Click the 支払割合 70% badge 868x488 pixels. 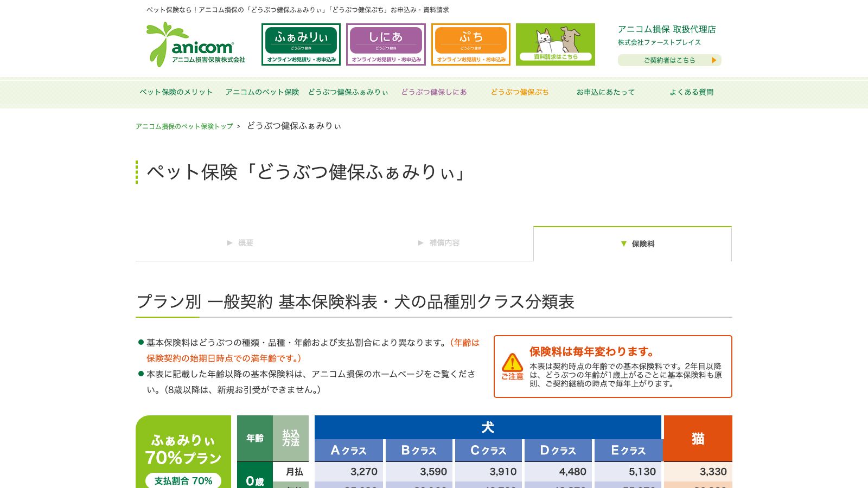[x=183, y=481]
